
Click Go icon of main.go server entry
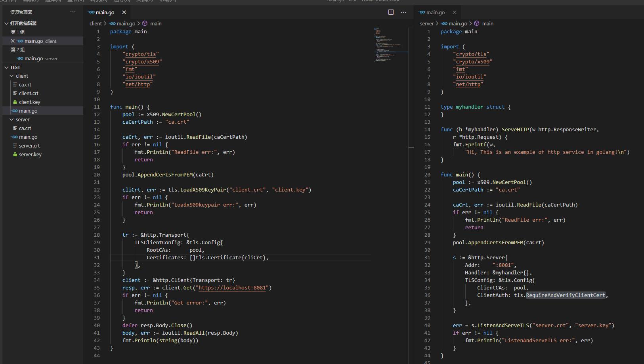pyautogui.click(x=20, y=58)
